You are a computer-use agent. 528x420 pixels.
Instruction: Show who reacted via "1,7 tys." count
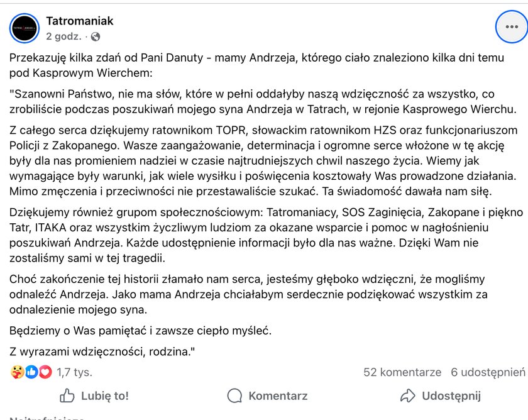click(74, 372)
